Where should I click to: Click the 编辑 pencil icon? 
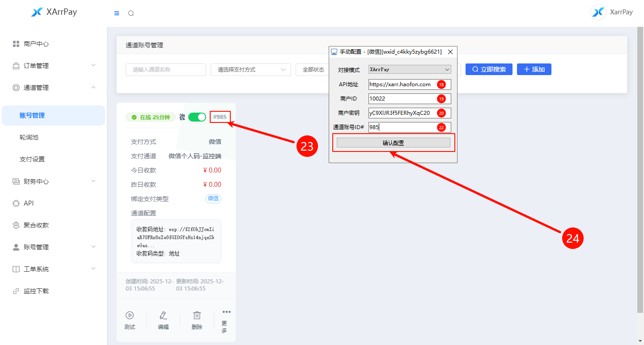[163, 316]
